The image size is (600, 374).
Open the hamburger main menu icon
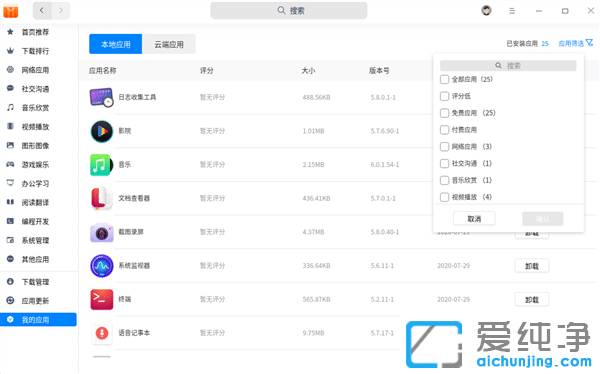tap(512, 11)
